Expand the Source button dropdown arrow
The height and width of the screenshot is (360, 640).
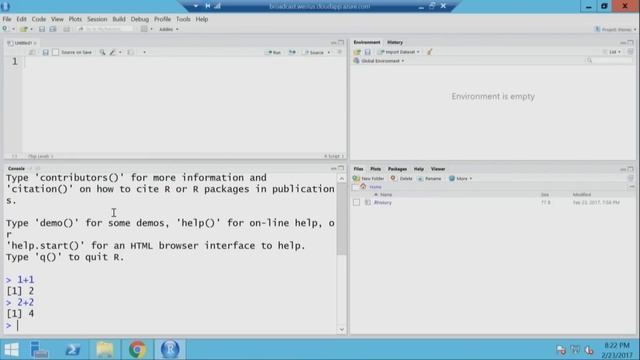point(329,52)
